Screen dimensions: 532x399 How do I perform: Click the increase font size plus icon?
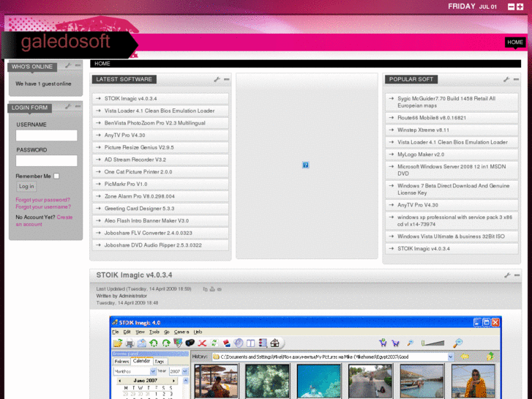pyautogui.click(x=520, y=7)
